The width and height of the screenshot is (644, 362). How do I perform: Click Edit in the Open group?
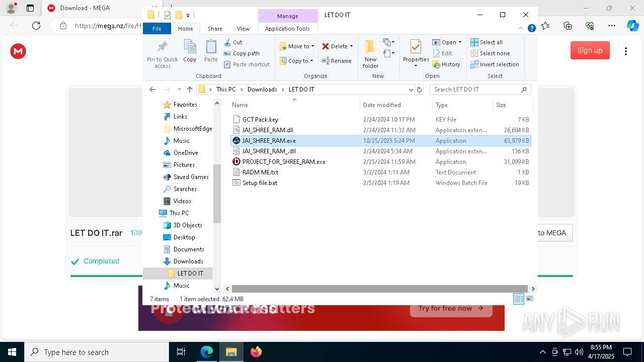pyautogui.click(x=442, y=53)
